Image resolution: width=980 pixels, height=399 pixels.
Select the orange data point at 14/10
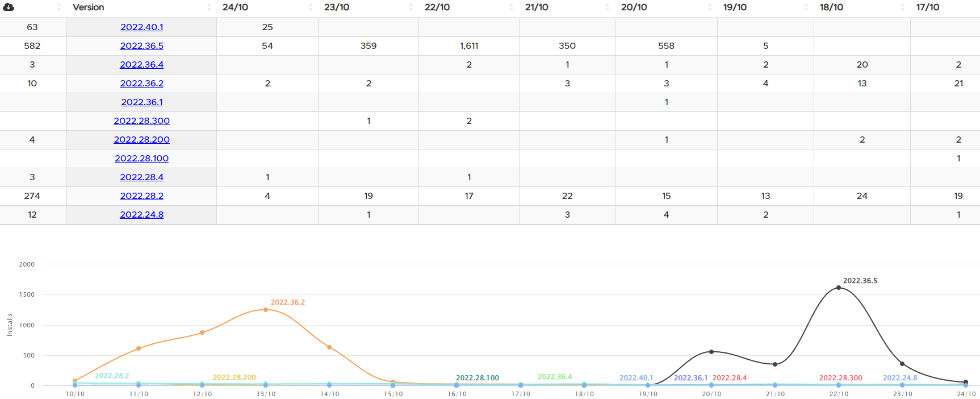pos(329,347)
